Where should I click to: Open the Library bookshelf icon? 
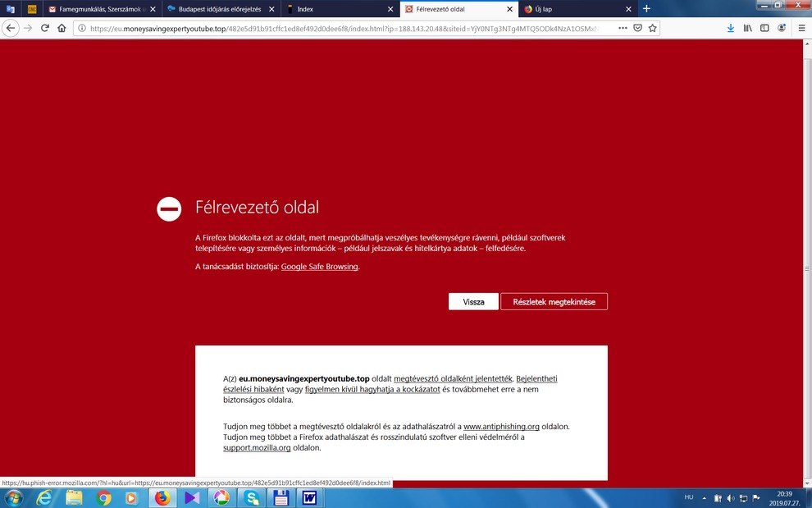[x=748, y=28]
